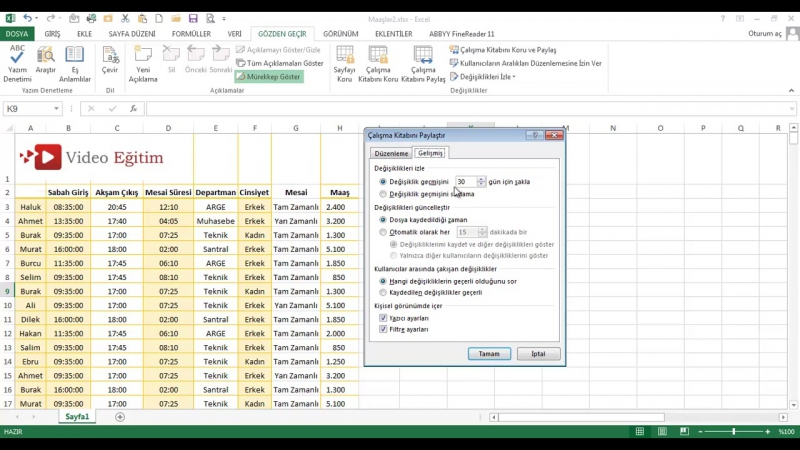
Task: Click the Cut scissors icon
Action: pyautogui.click(x=125, y=19)
